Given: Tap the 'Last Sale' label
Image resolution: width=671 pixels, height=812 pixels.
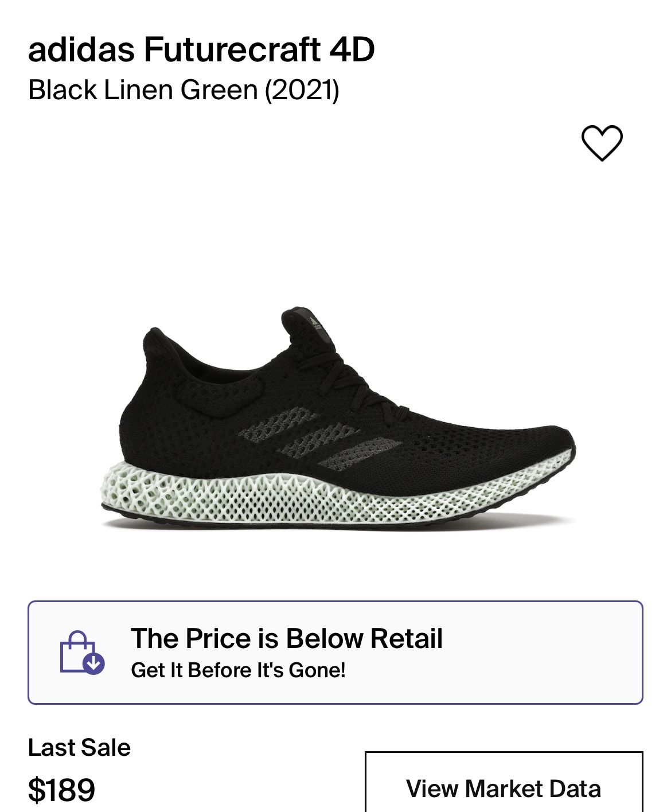Looking at the screenshot, I should (x=79, y=747).
